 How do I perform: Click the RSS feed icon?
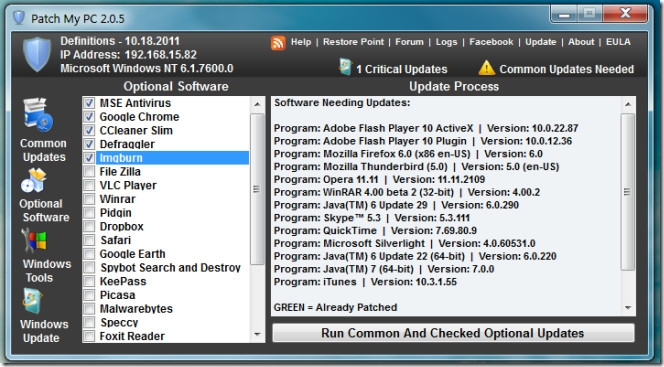click(x=278, y=43)
